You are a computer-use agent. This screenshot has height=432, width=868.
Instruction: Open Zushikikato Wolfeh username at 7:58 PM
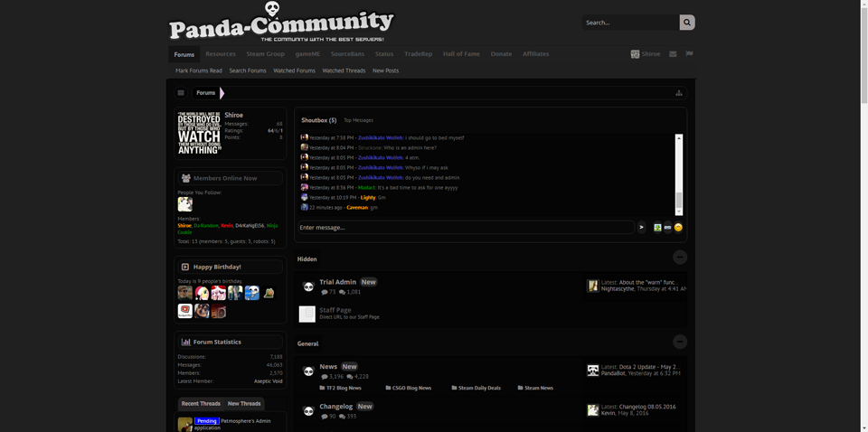coord(381,137)
